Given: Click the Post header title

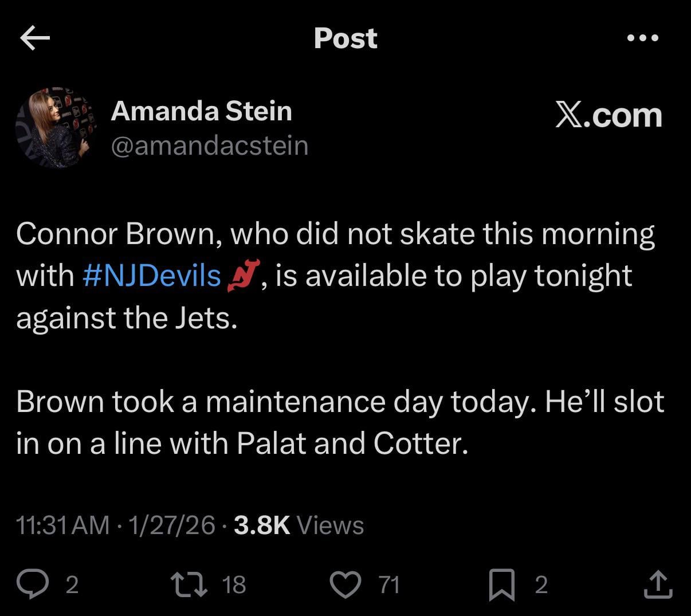Looking at the screenshot, I should pyautogui.click(x=345, y=38).
